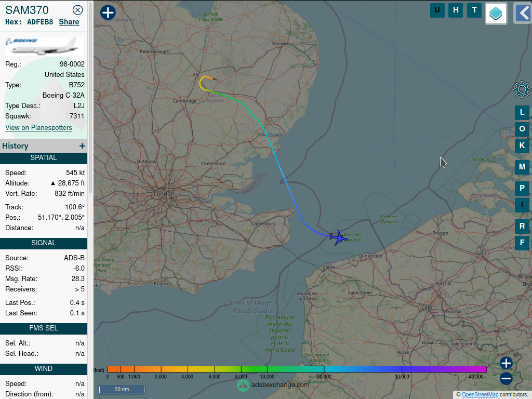532x399 pixels.
Task: Toggle the H map button
Action: pyautogui.click(x=456, y=10)
